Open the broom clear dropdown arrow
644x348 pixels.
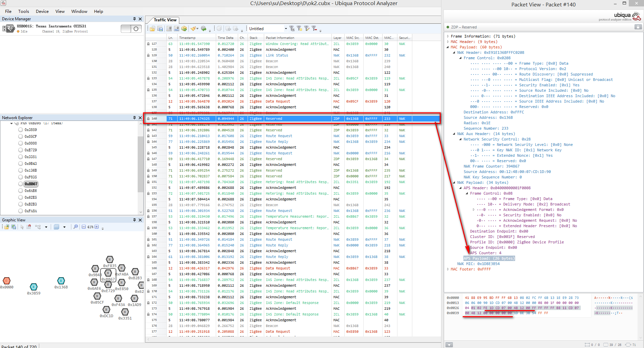click(198, 29)
